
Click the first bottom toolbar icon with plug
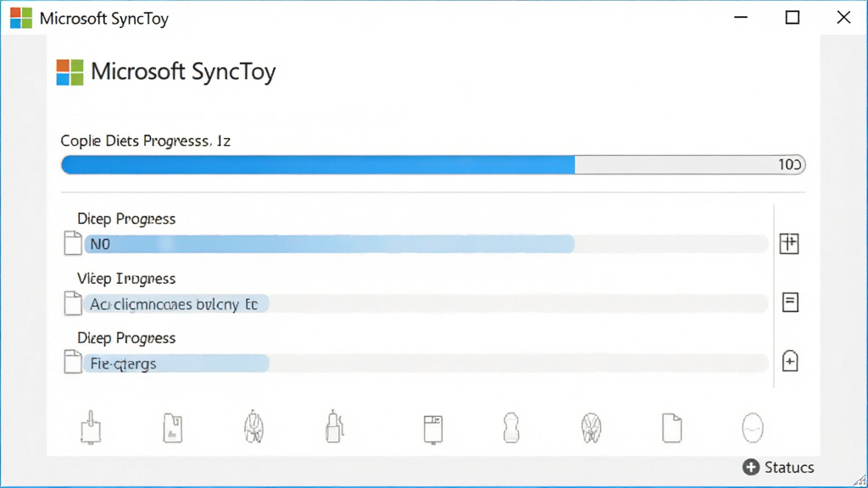click(91, 428)
